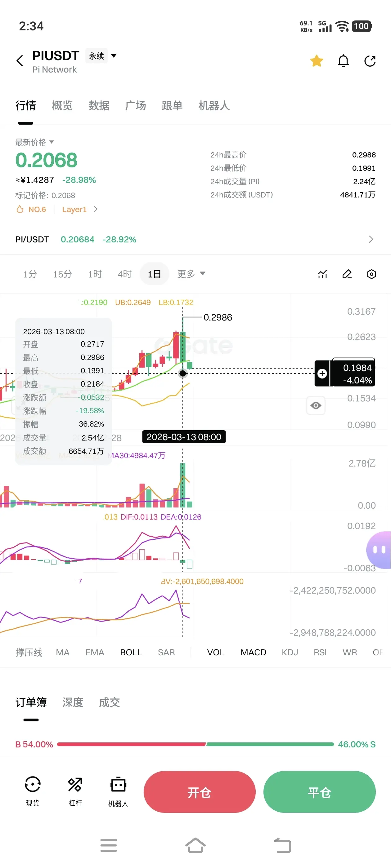Switch to the 广场 tab
This screenshot has width=391, height=868.
coord(135,106)
